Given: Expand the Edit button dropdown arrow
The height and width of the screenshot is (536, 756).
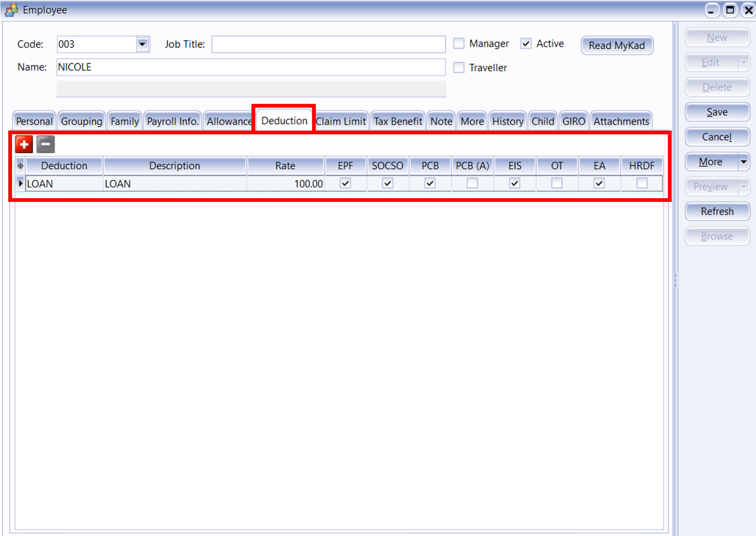Looking at the screenshot, I should 743,62.
